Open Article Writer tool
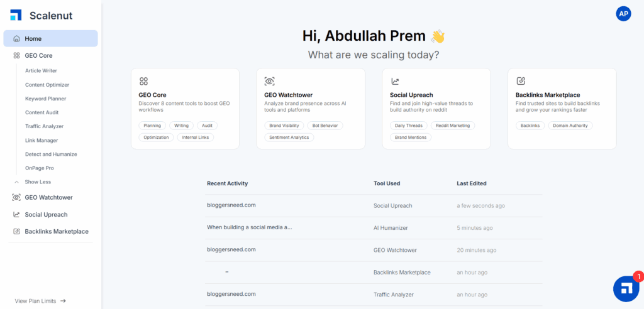 pos(41,71)
